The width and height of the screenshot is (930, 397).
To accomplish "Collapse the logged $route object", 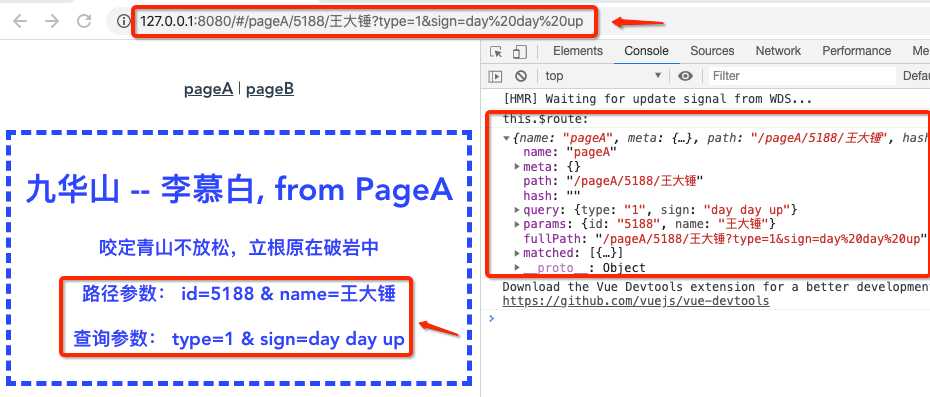I will (507, 138).
